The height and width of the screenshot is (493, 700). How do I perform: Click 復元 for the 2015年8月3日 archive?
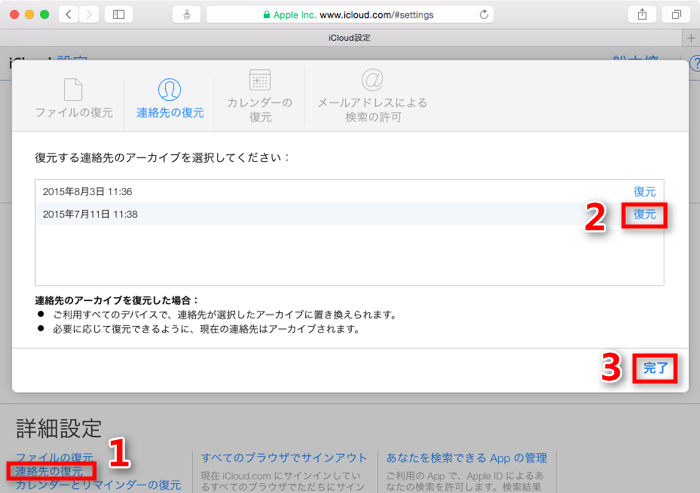[x=645, y=192]
